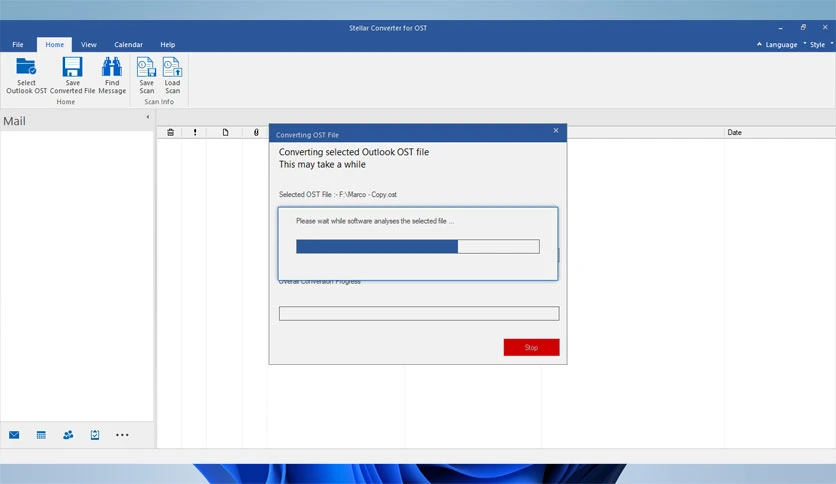The width and height of the screenshot is (836, 484).
Task: Open contacts people icon in bottom bar
Action: 68,435
